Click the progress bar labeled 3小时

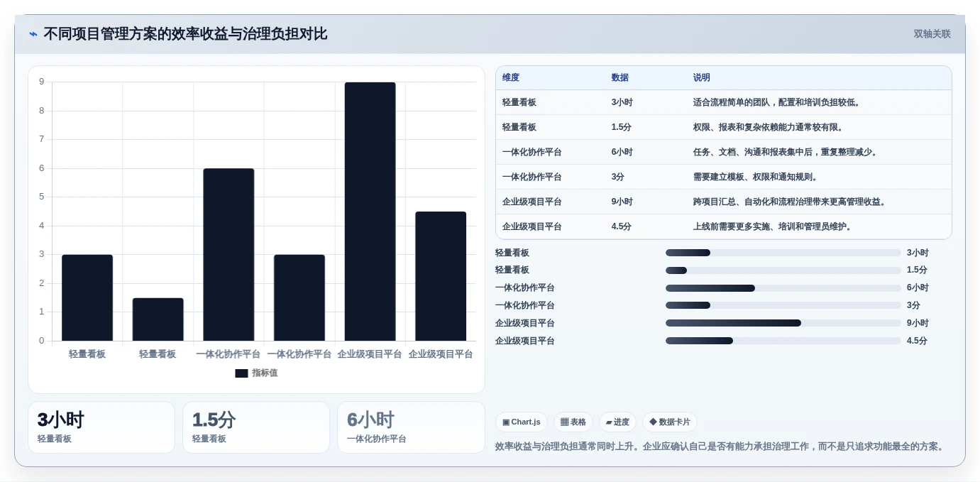tap(783, 253)
